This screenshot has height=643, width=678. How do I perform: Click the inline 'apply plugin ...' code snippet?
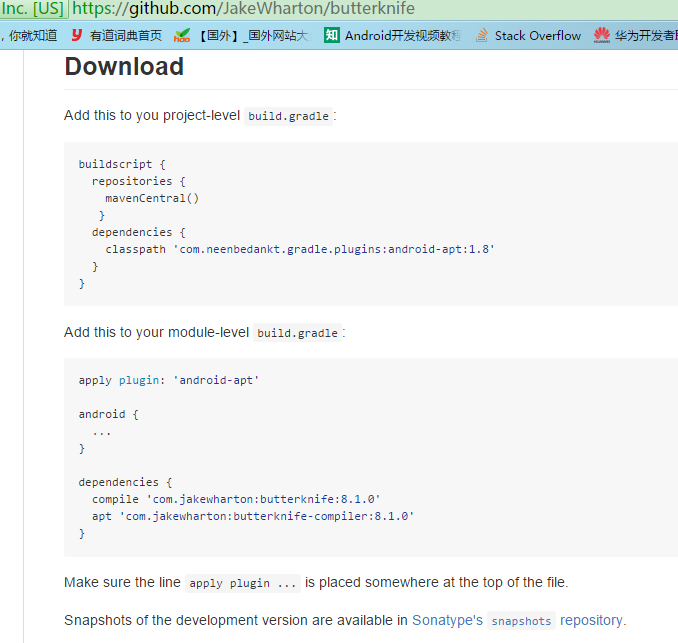(x=243, y=583)
